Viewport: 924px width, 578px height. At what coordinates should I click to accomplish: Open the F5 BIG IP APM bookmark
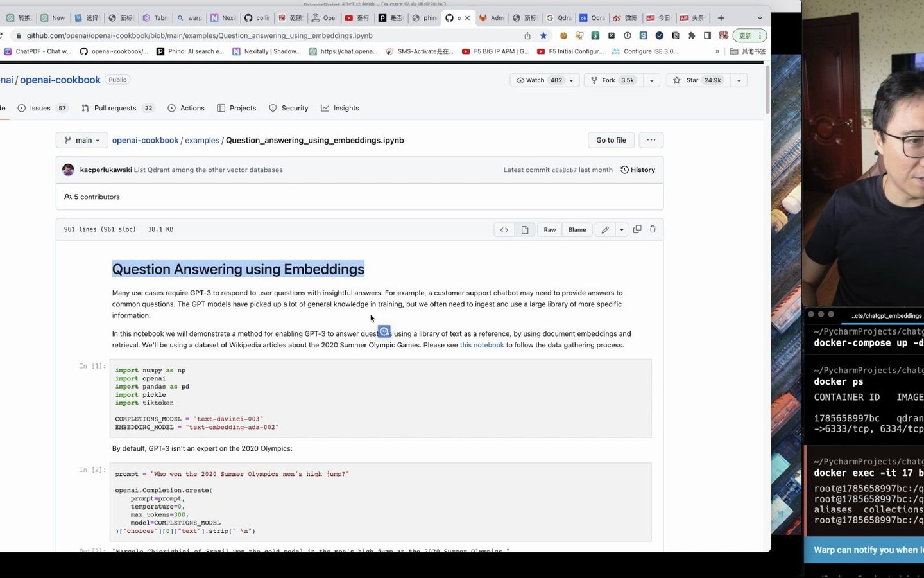click(495, 51)
